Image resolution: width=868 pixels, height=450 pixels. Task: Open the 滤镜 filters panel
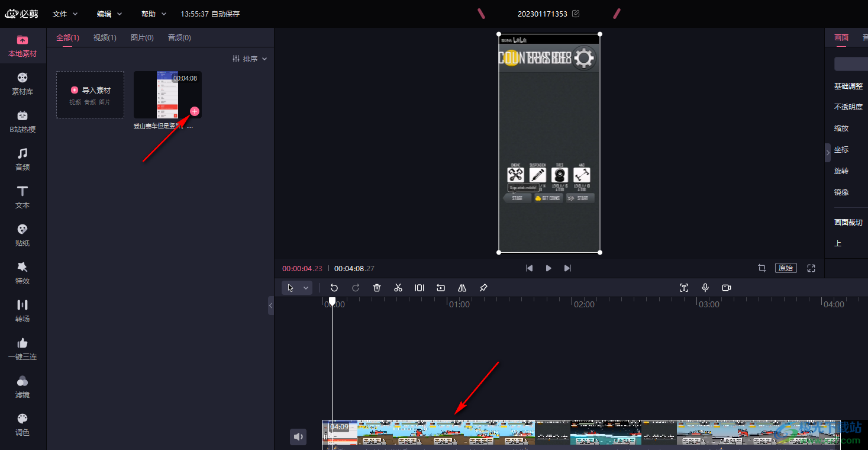(x=22, y=387)
